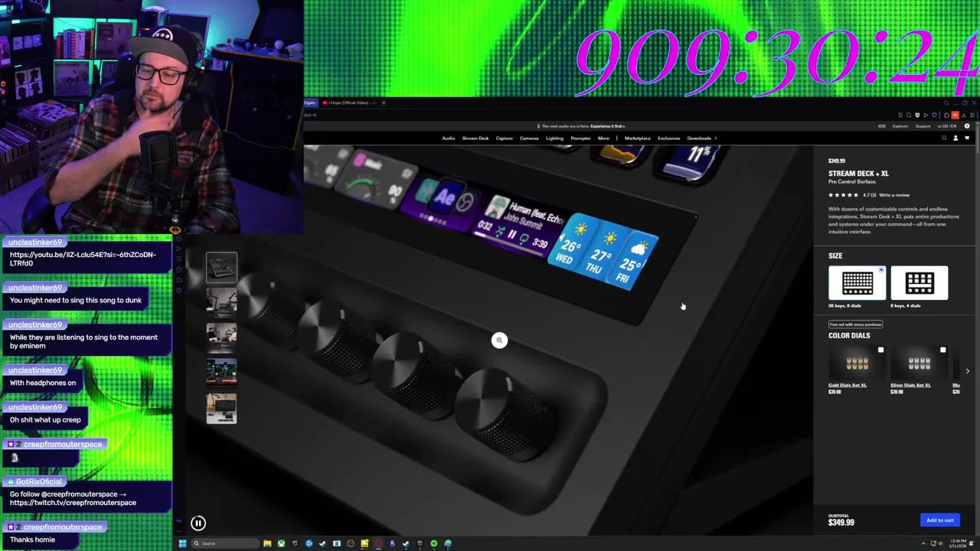Open the Windows Start menu
This screenshot has height=551, width=980.
click(x=182, y=543)
